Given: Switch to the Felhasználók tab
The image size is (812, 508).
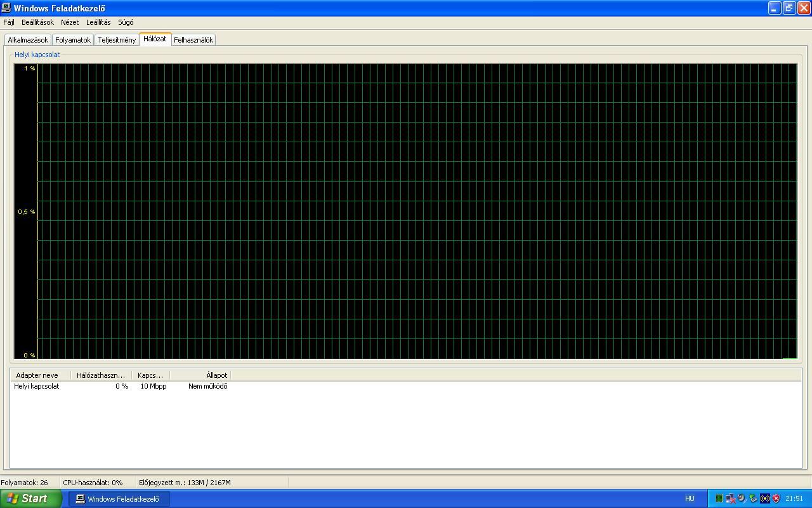Looking at the screenshot, I should [193, 40].
